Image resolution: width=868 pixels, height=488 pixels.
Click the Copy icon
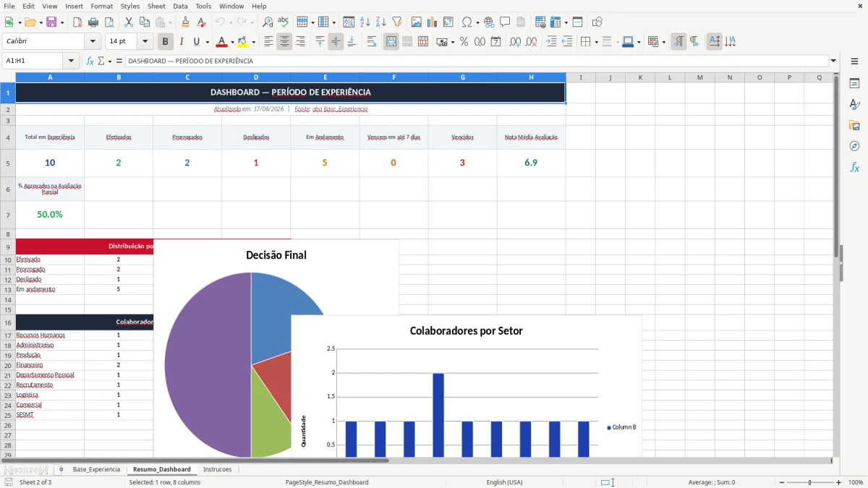click(x=144, y=22)
